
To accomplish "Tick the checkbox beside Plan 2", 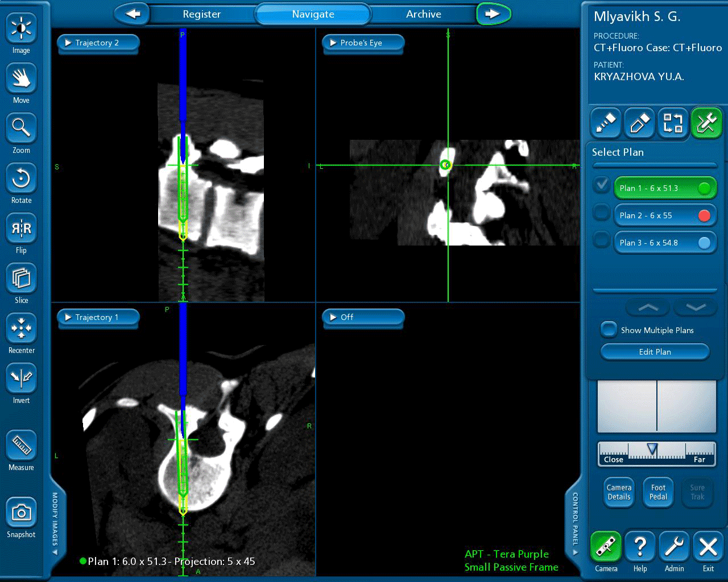I will point(602,213).
